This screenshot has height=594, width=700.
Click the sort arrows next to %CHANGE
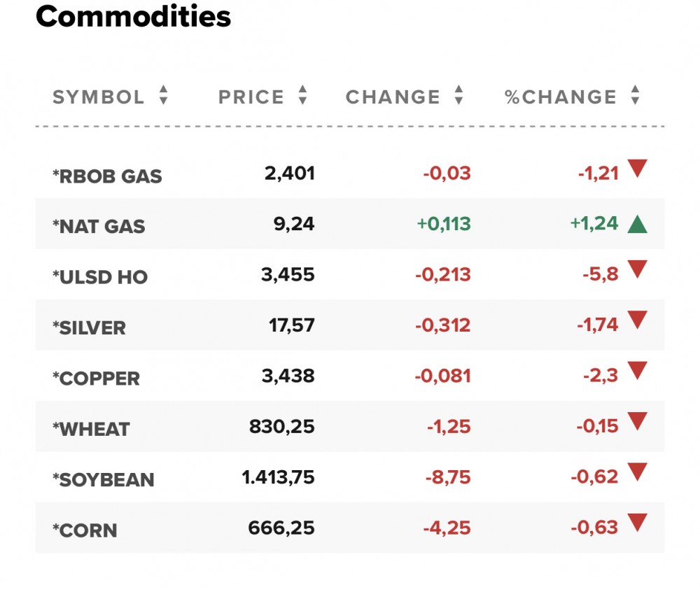click(635, 96)
